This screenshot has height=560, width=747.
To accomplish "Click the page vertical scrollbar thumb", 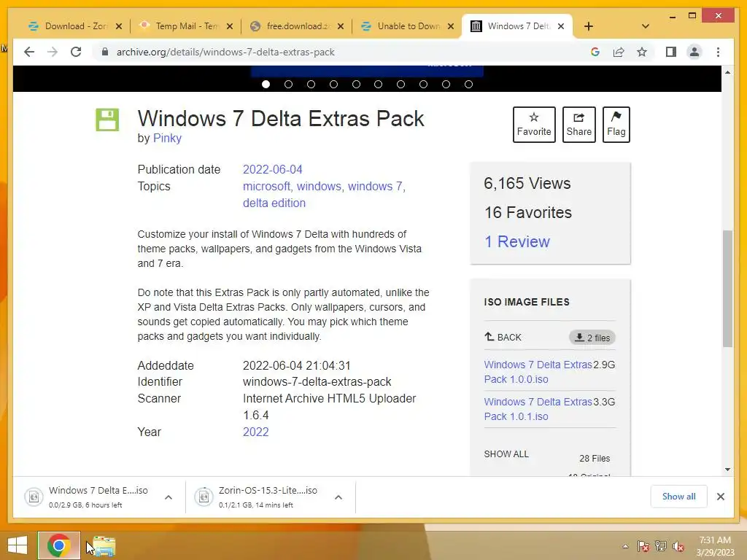I will click(x=727, y=289).
